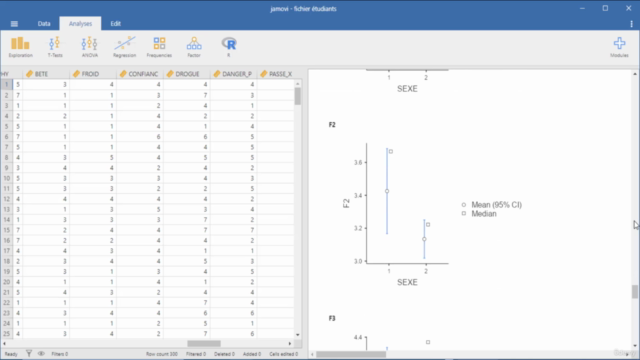Open the vertical dots options menu
Image resolution: width=640 pixels, height=360 pixels.
coord(631,24)
